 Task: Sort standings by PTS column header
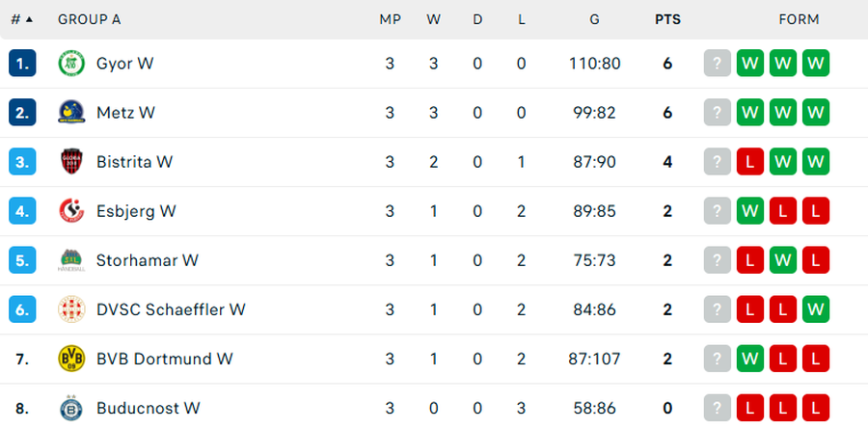coord(667,19)
